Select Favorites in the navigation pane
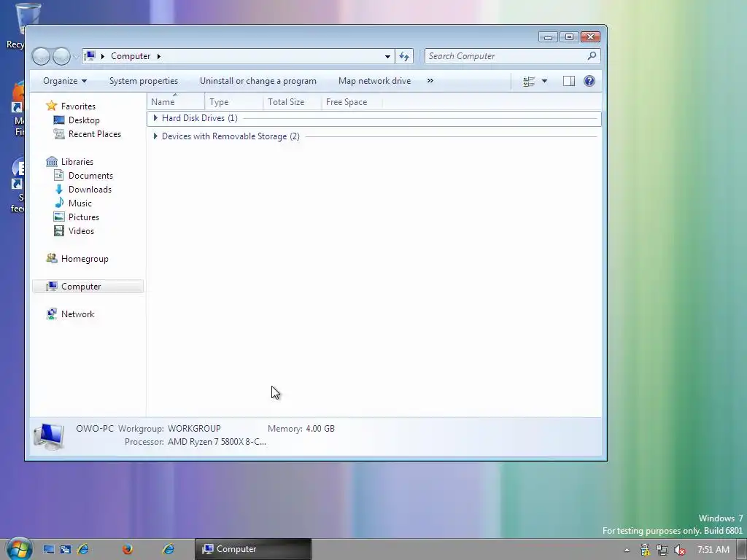The width and height of the screenshot is (747, 560). (x=78, y=106)
